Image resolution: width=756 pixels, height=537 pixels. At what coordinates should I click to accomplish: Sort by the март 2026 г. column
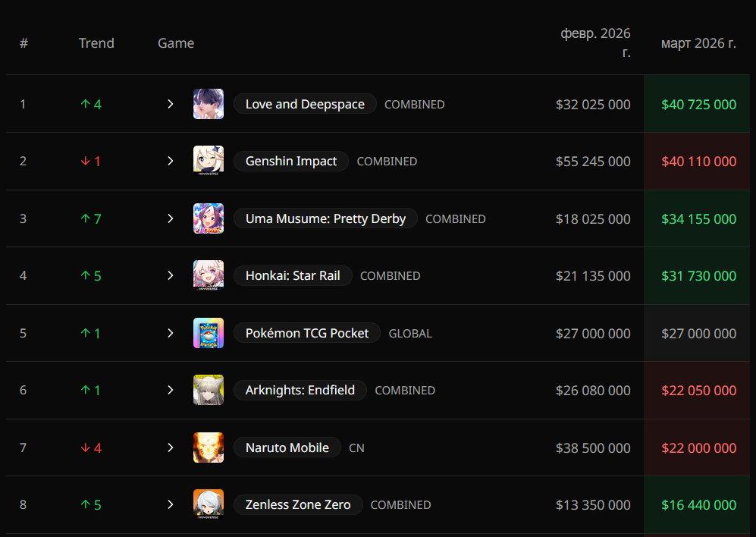698,43
